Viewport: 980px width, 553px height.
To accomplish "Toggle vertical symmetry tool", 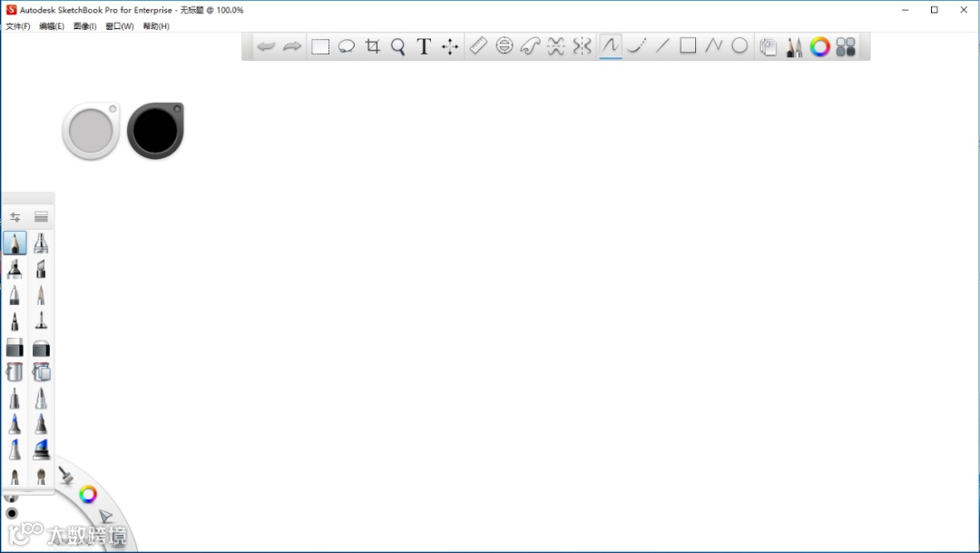I will click(582, 46).
